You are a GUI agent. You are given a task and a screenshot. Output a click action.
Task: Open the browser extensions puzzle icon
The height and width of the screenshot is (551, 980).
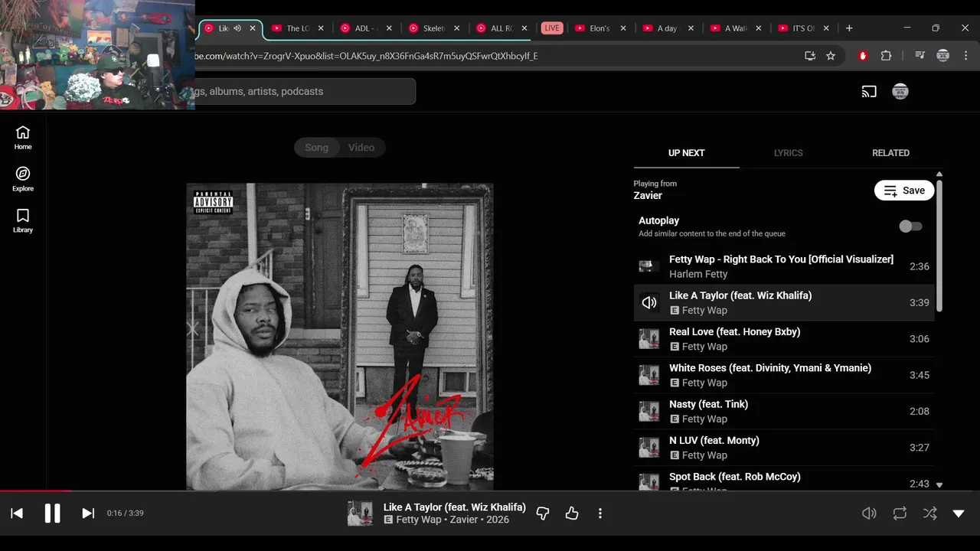pyautogui.click(x=886, y=56)
